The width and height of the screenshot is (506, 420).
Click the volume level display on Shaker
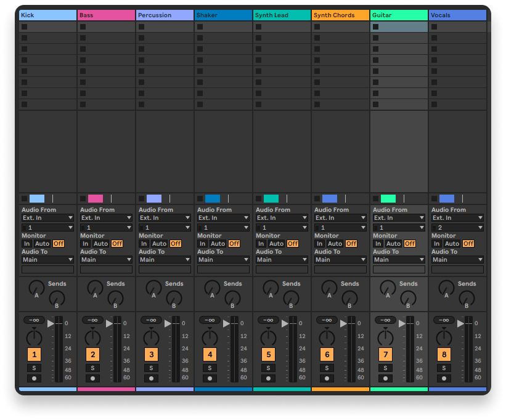pos(210,320)
